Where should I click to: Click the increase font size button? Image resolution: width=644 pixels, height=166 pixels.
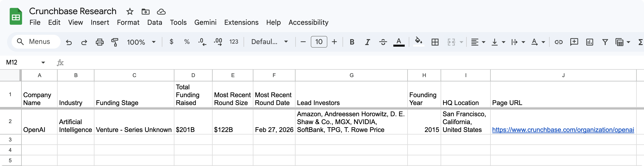coord(334,42)
